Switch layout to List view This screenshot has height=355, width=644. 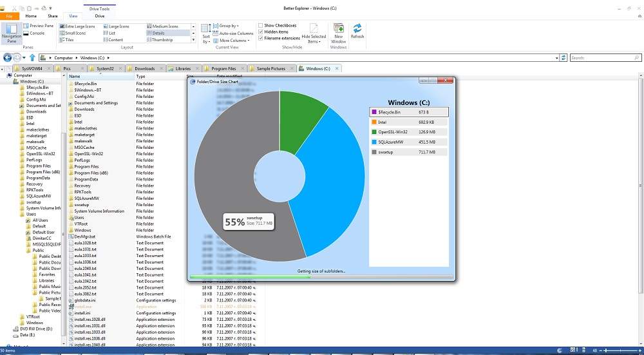click(109, 34)
